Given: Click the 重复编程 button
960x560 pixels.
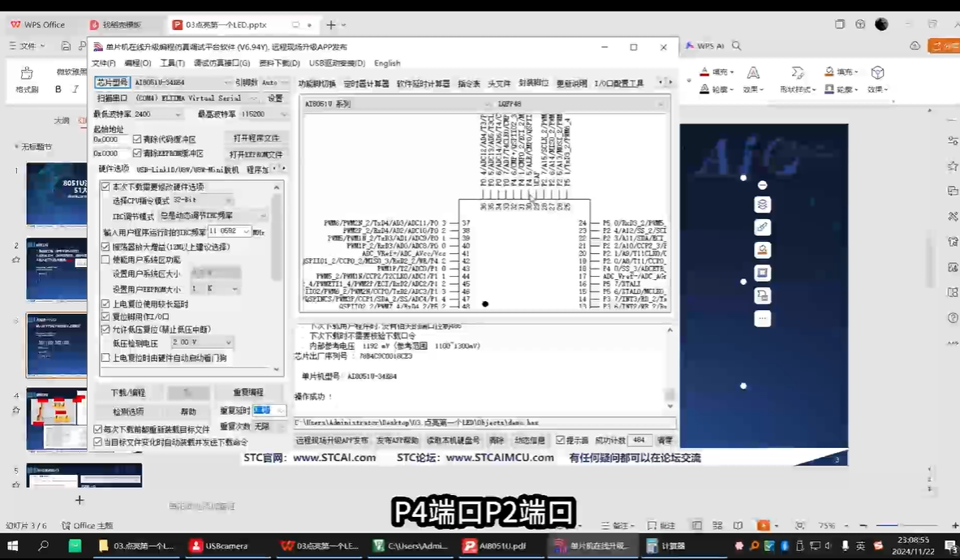Looking at the screenshot, I should (x=248, y=392).
